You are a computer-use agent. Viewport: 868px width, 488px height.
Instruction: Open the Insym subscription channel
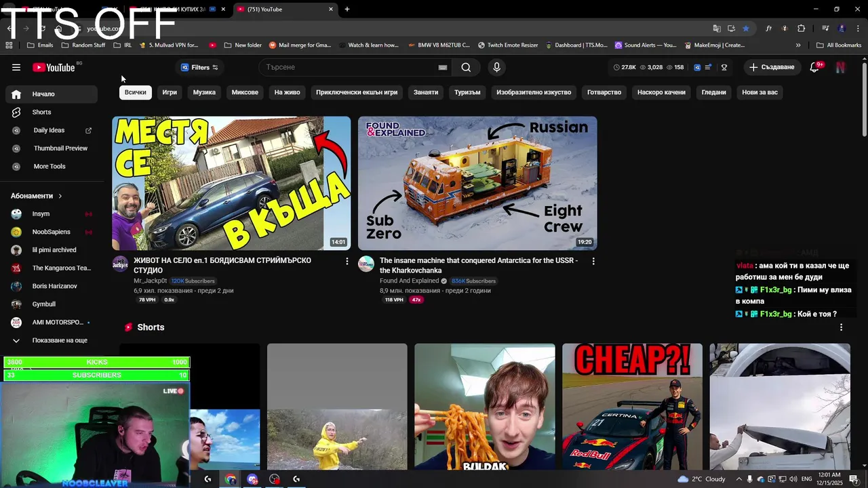(x=52, y=213)
